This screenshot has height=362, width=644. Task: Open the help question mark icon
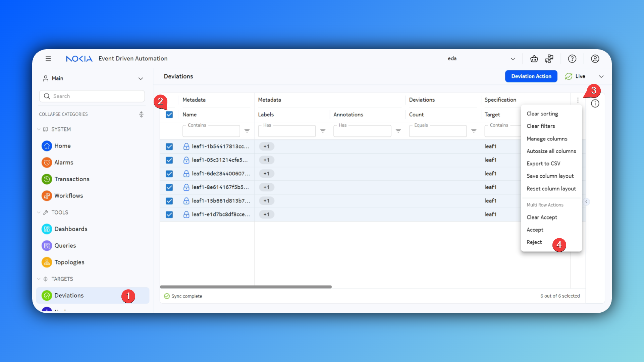(572, 59)
